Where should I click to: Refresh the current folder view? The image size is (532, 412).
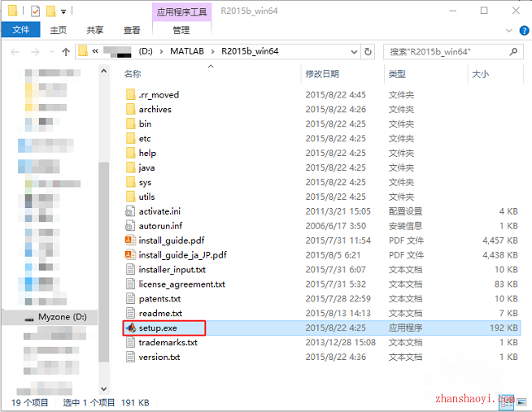[368, 51]
